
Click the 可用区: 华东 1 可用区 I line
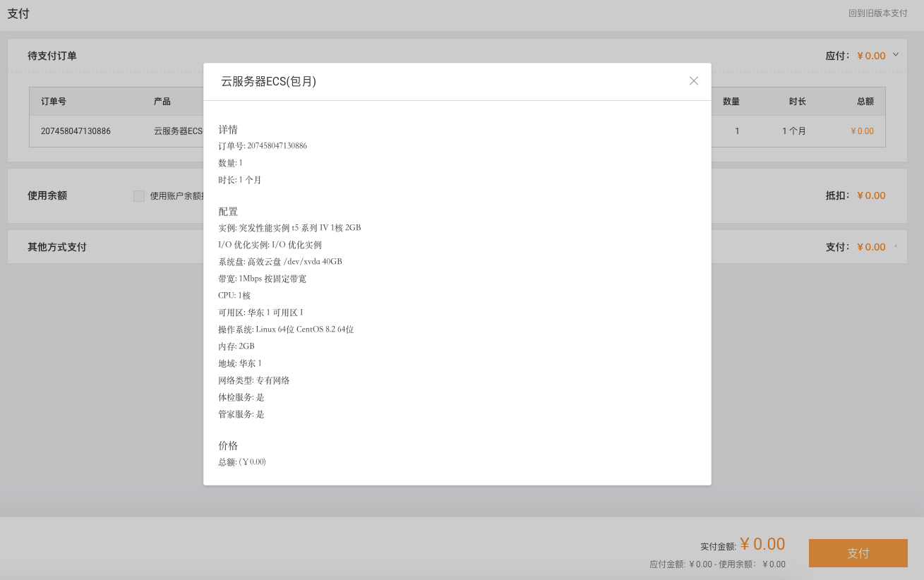[260, 313]
